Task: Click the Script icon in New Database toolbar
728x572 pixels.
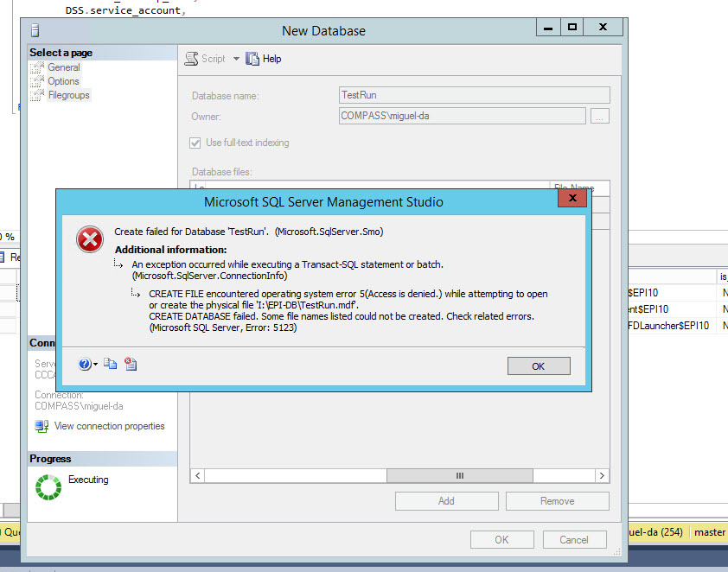Action: pyautogui.click(x=191, y=59)
